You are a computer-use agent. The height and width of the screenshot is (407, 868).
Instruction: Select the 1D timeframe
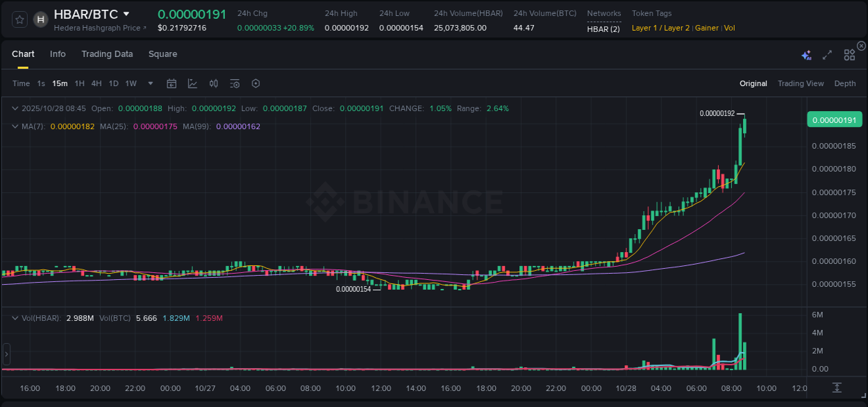113,83
